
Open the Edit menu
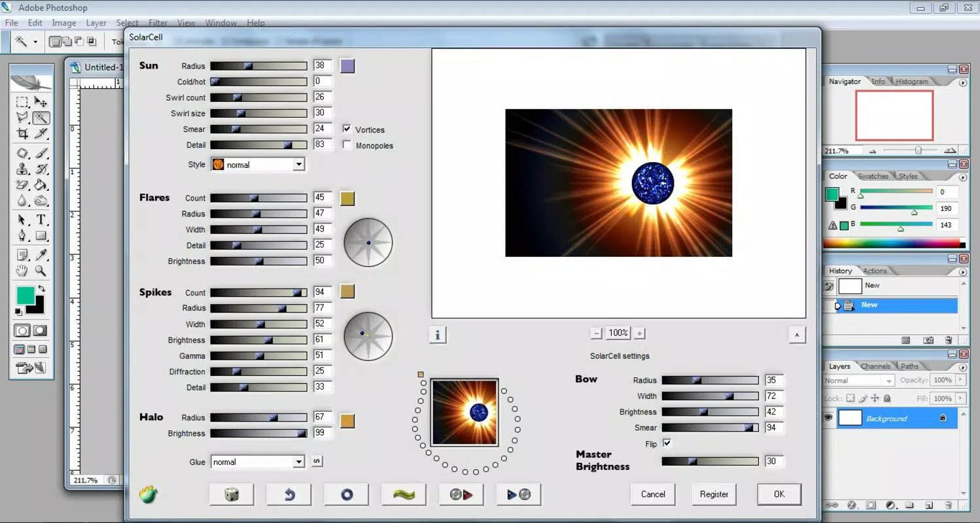35,23
